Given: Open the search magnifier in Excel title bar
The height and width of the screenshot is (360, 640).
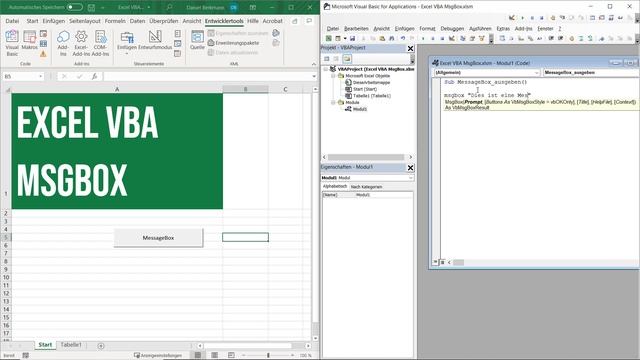Looking at the screenshot, I should click(x=169, y=7).
